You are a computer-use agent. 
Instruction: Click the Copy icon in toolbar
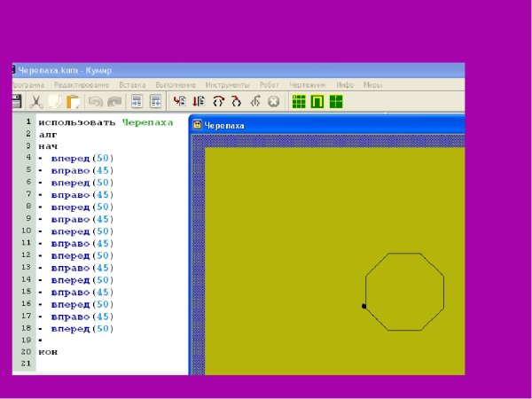55,101
